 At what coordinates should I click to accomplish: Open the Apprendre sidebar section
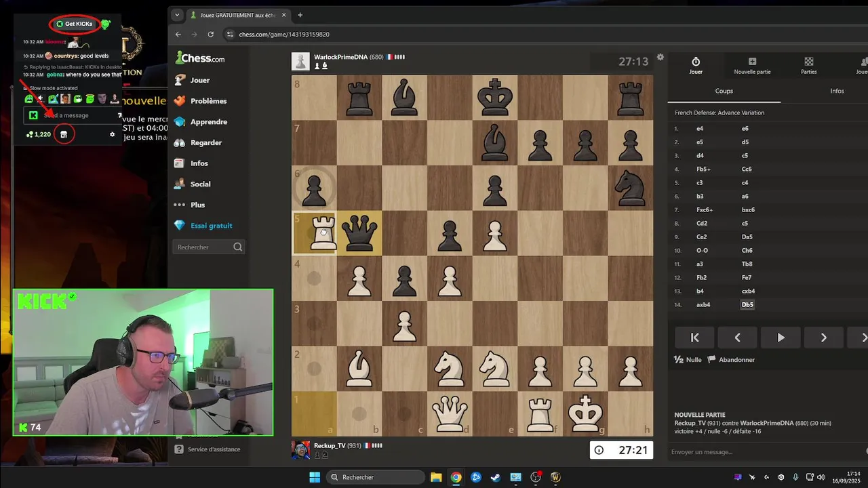click(x=200, y=122)
